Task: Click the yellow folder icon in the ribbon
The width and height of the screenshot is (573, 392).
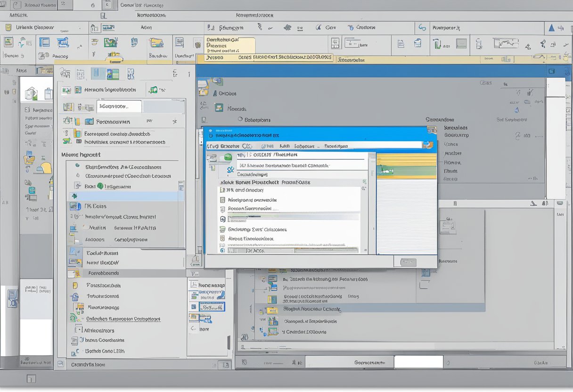Action: pyautogui.click(x=156, y=43)
